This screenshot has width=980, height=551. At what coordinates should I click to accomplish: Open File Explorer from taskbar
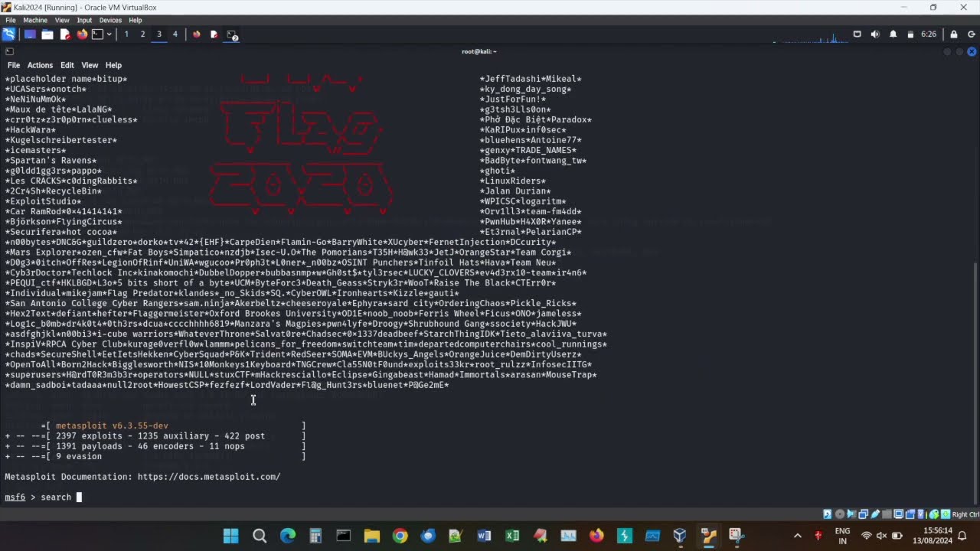[x=372, y=536]
